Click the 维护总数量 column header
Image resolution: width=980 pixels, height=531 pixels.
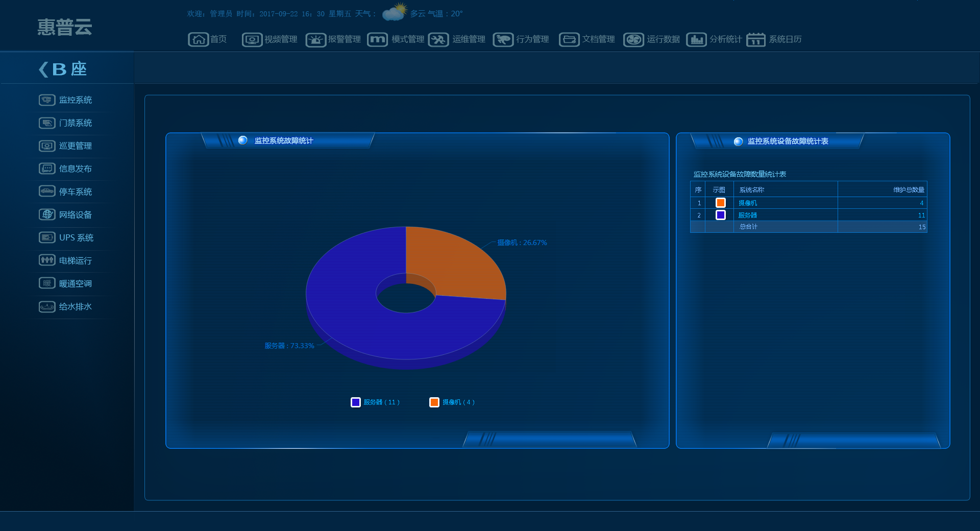pos(909,190)
